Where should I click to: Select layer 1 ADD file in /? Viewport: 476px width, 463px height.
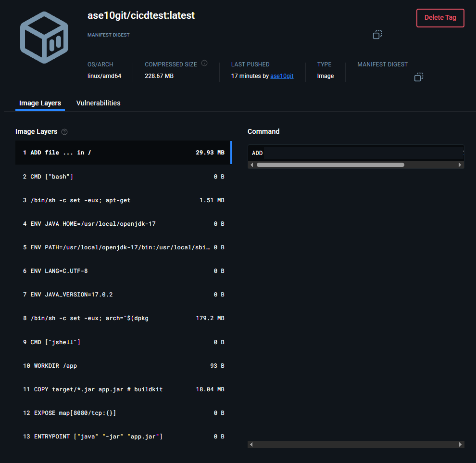(x=124, y=153)
